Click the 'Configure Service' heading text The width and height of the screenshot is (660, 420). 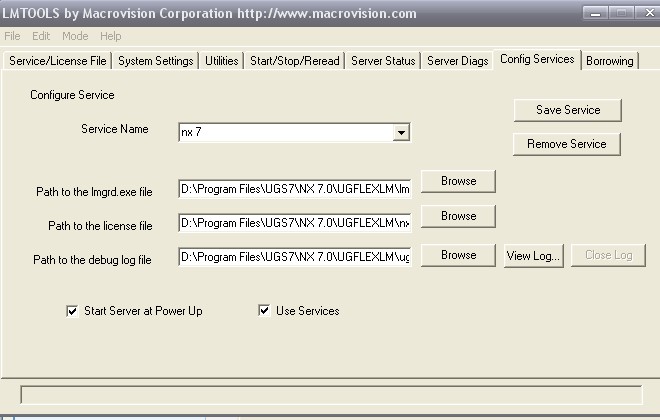click(72, 95)
